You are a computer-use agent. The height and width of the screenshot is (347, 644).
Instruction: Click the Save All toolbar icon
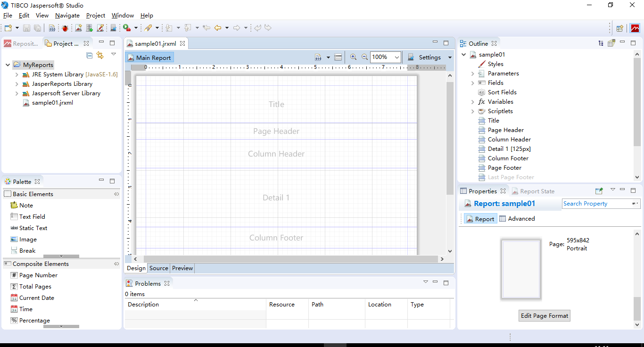click(x=37, y=28)
